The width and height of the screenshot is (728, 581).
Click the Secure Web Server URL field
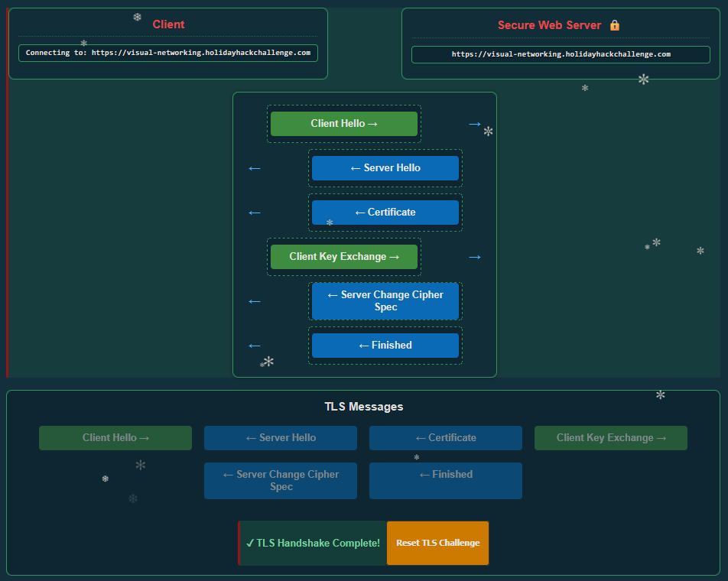click(561, 55)
